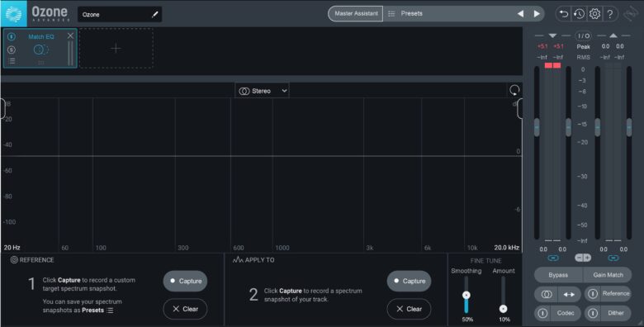644x327 pixels.
Task: Click the Ozone preset name field
Action: tap(120, 14)
